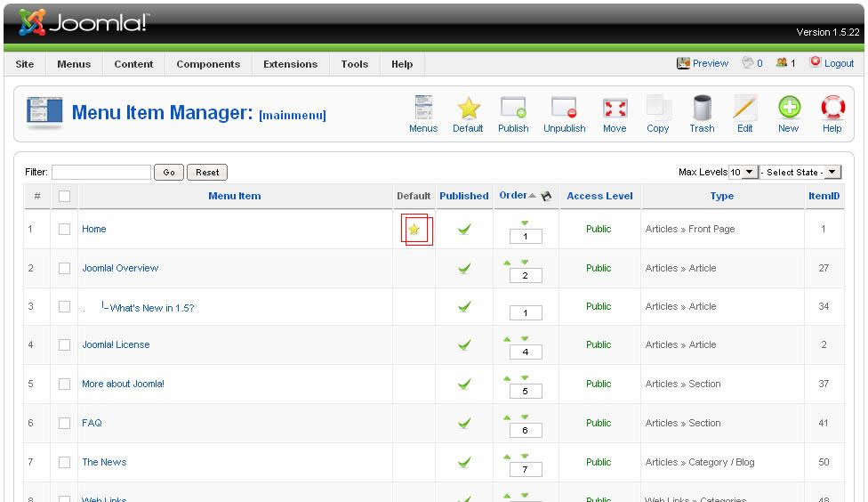This screenshot has width=868, height=502.
Task: Open the Menus toolbar icon
Action: [x=423, y=115]
